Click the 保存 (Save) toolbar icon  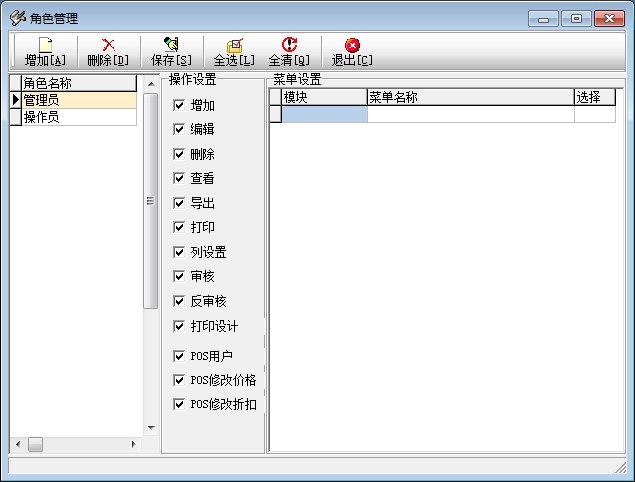pyautogui.click(x=171, y=45)
